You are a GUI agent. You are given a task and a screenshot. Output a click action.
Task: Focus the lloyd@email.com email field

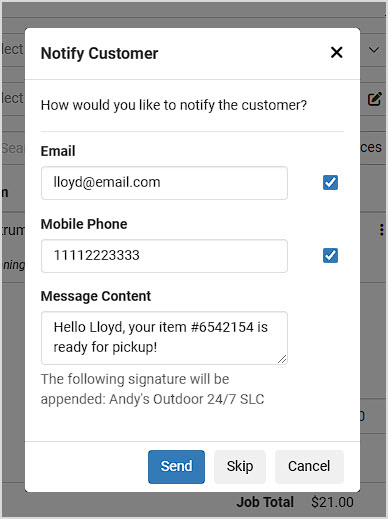coord(164,183)
